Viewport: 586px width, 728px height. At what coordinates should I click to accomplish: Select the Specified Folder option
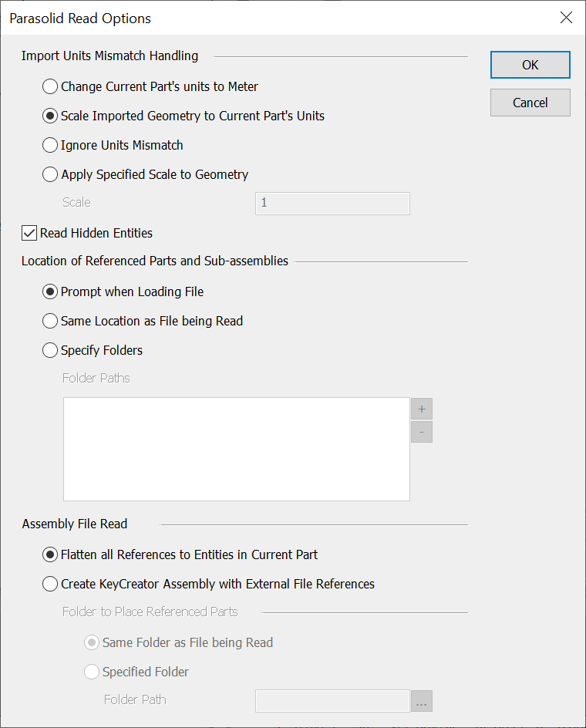[x=92, y=672]
